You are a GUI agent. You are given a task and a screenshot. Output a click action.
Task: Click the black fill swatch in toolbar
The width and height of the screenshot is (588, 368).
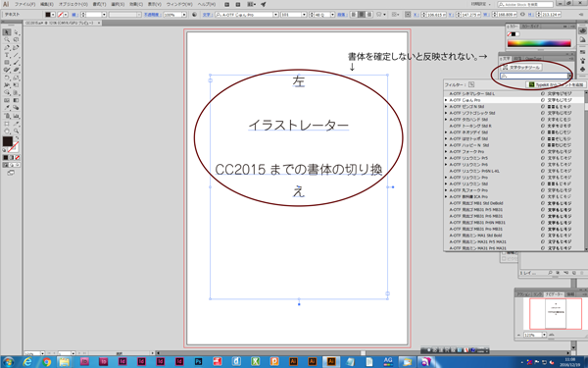point(8,141)
